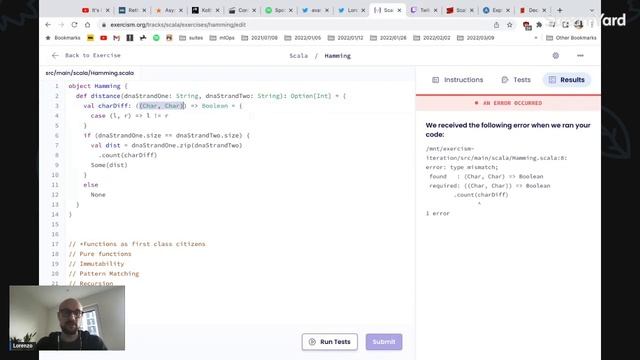Go back using the browser back arrow

(x=48, y=25)
